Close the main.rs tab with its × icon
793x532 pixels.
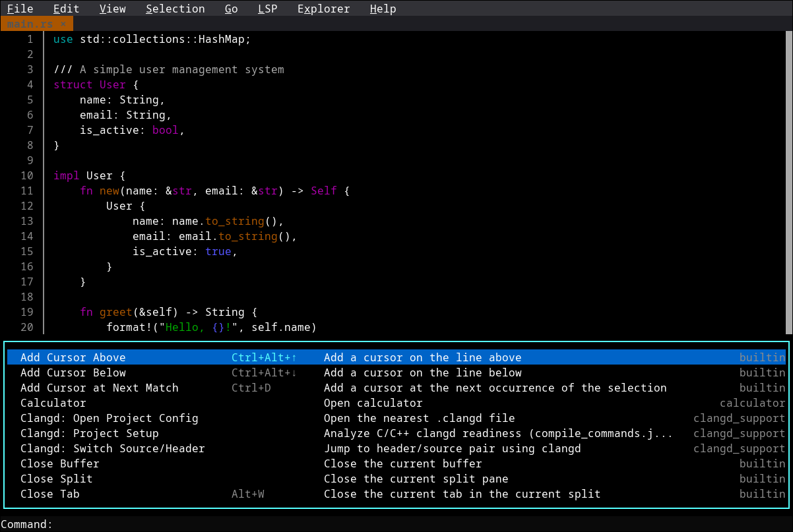pos(64,22)
